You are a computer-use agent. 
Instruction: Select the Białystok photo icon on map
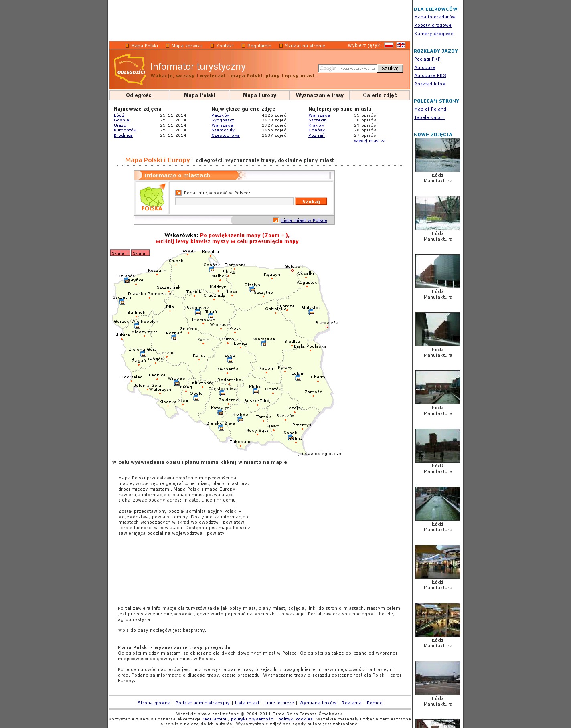[x=311, y=312]
